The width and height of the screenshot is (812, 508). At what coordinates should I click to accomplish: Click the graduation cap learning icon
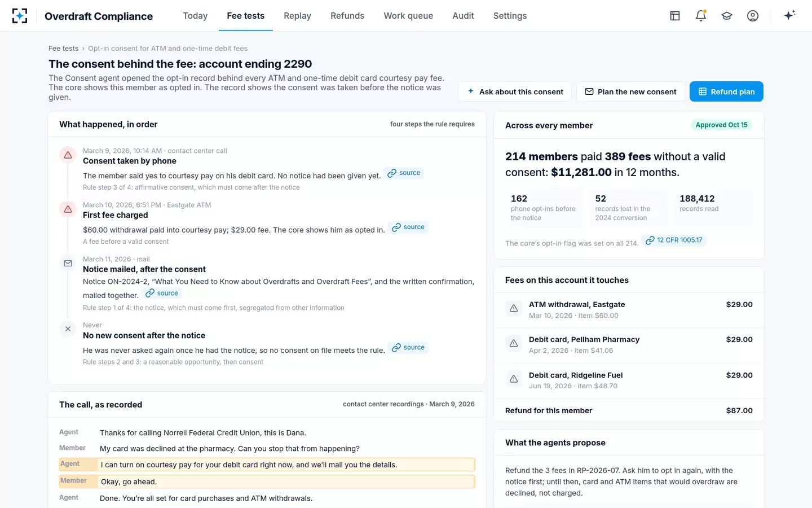[727, 16]
